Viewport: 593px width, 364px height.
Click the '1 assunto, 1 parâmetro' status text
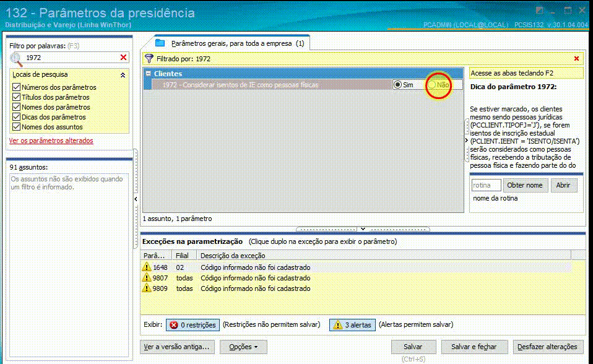point(177,219)
